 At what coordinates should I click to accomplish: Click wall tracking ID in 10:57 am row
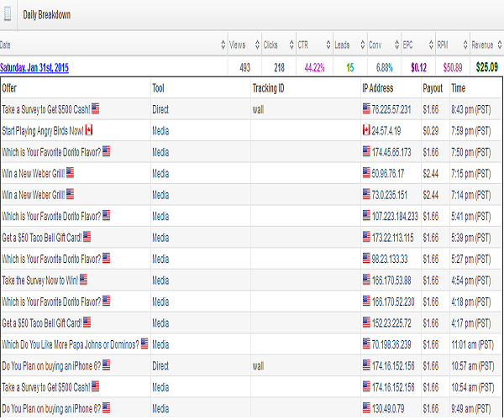(258, 366)
